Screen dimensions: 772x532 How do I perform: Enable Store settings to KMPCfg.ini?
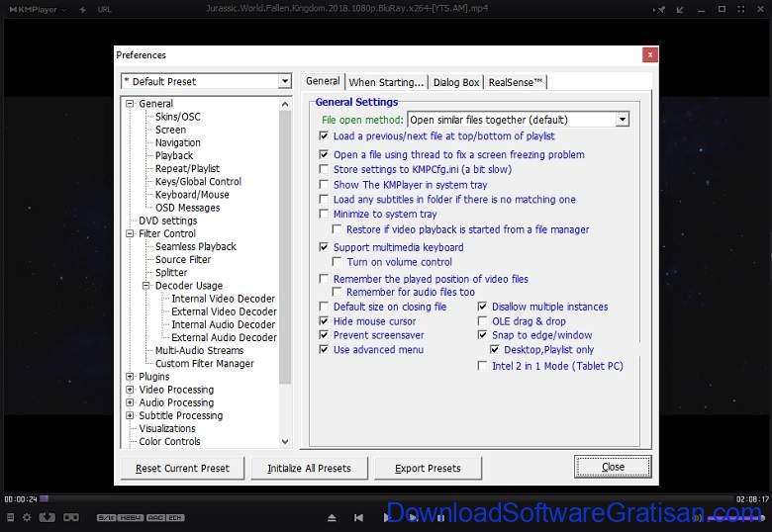tap(324, 170)
